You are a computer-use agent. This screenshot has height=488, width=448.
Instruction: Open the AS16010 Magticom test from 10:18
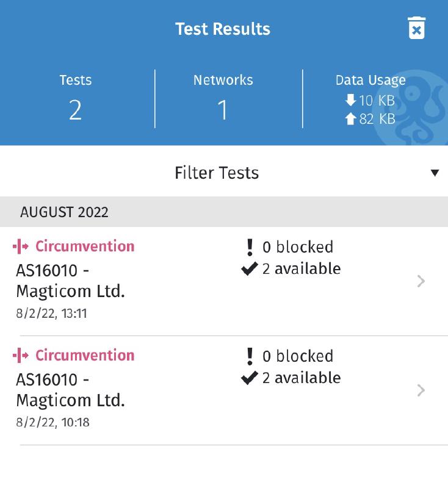pyautogui.click(x=71, y=389)
